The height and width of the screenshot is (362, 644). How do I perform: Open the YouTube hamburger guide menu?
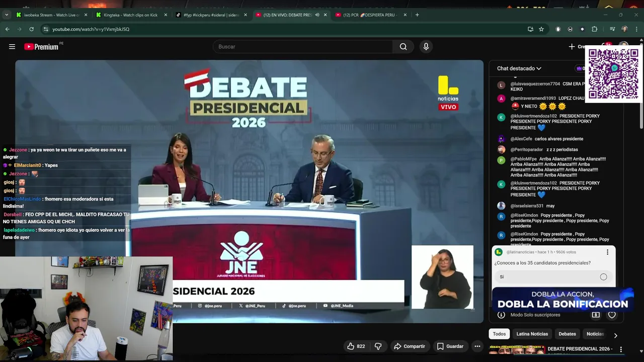click(12, 47)
